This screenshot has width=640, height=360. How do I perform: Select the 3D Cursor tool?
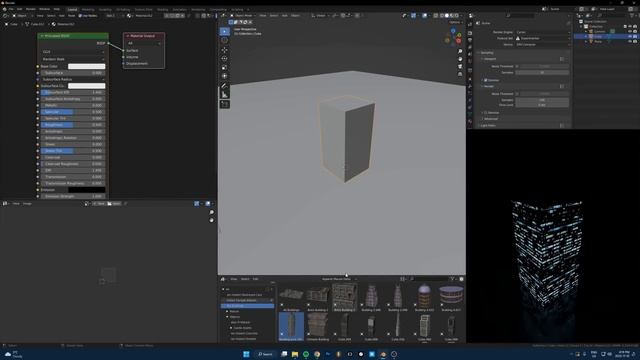point(224,40)
